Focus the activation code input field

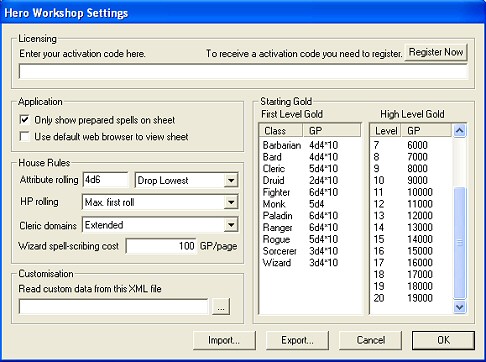click(x=243, y=72)
